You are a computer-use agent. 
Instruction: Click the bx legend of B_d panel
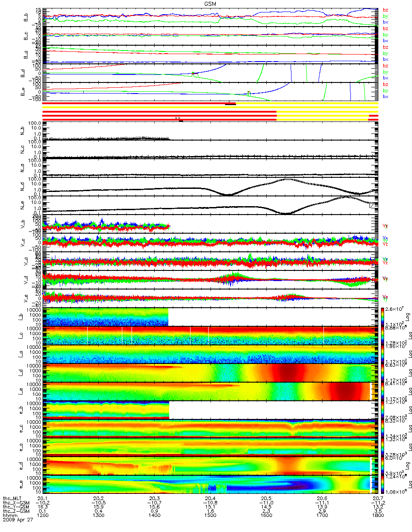click(385, 78)
